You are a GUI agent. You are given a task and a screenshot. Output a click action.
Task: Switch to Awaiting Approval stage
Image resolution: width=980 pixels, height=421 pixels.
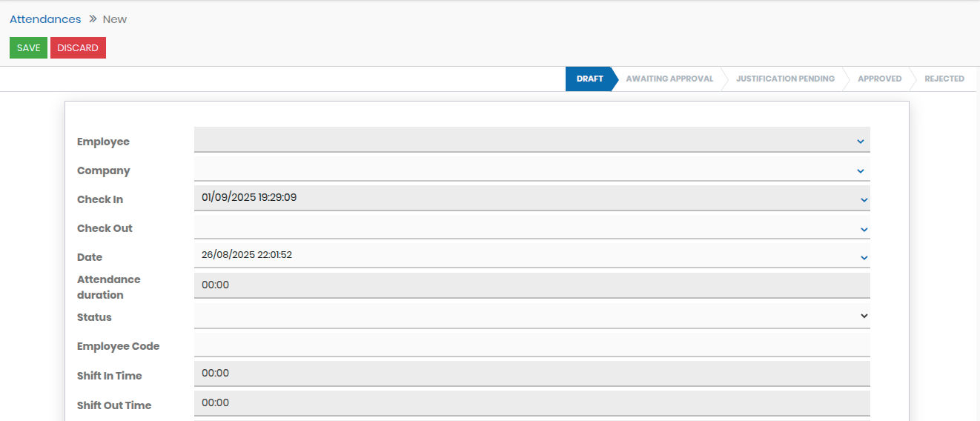point(669,79)
